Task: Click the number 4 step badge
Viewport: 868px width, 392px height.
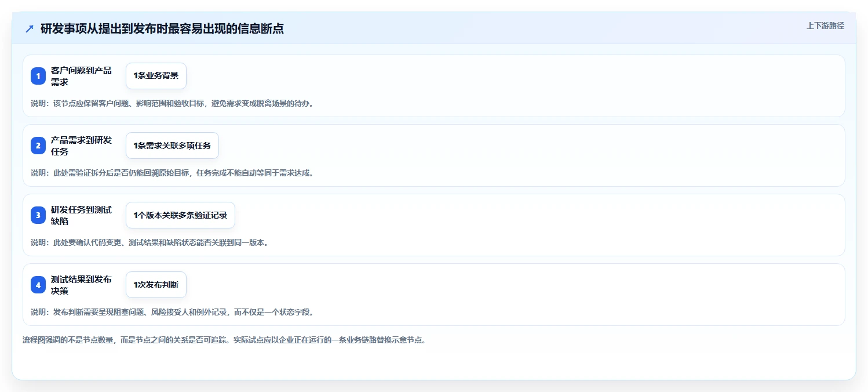Action: coord(38,285)
